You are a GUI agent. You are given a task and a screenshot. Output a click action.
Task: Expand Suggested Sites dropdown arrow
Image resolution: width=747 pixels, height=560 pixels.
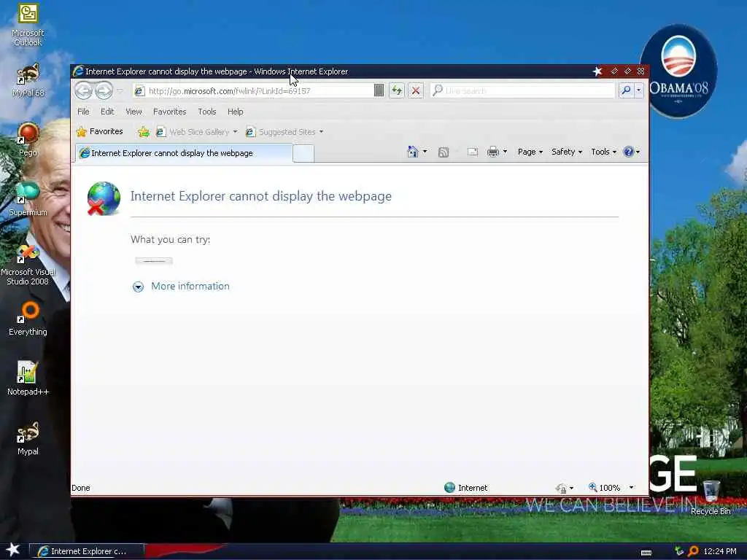pyautogui.click(x=321, y=132)
